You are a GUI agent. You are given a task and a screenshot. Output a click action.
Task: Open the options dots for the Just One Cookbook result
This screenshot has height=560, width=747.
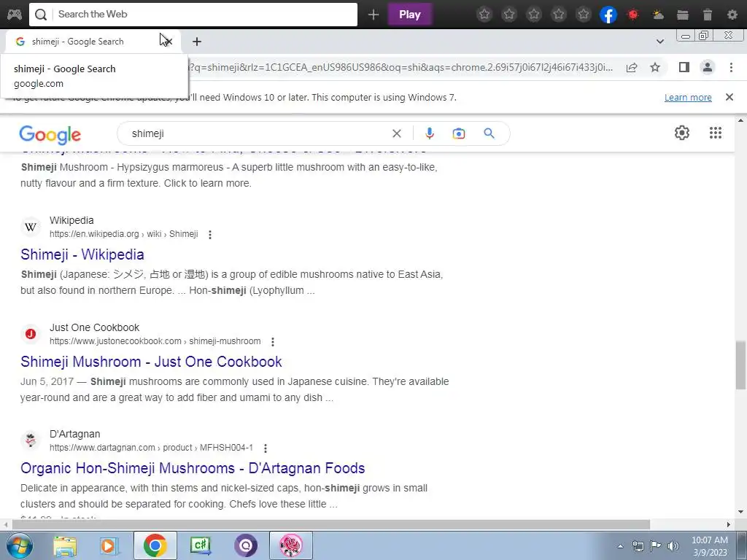(273, 341)
